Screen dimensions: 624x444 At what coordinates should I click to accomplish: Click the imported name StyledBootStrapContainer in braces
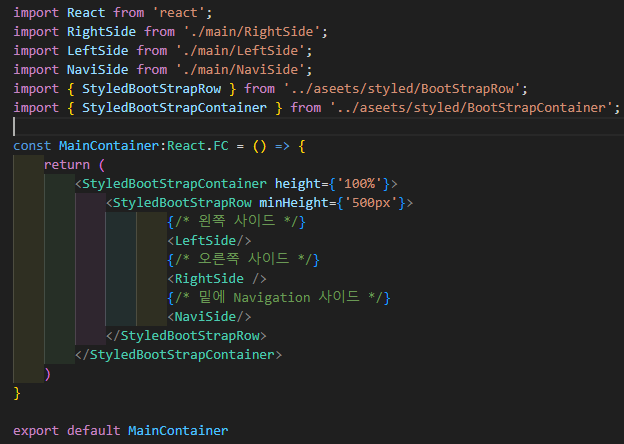pos(174,108)
